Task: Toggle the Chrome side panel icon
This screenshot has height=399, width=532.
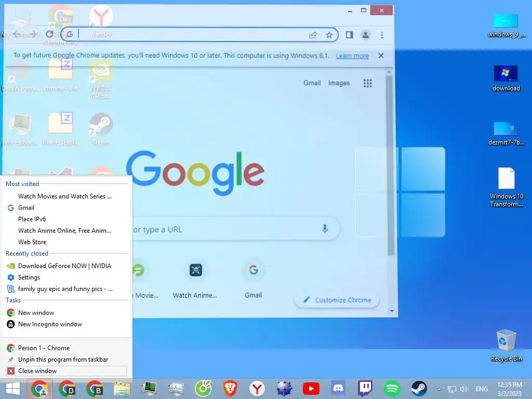Action: click(349, 35)
